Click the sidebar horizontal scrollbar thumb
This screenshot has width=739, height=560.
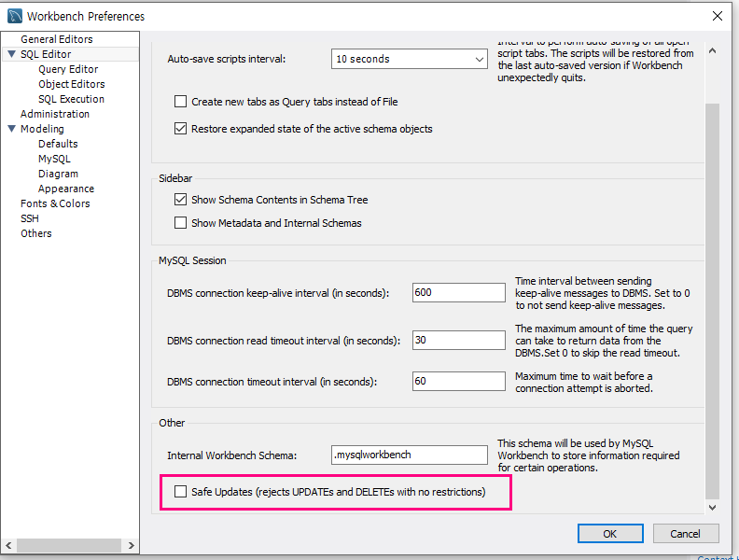[x=69, y=545]
